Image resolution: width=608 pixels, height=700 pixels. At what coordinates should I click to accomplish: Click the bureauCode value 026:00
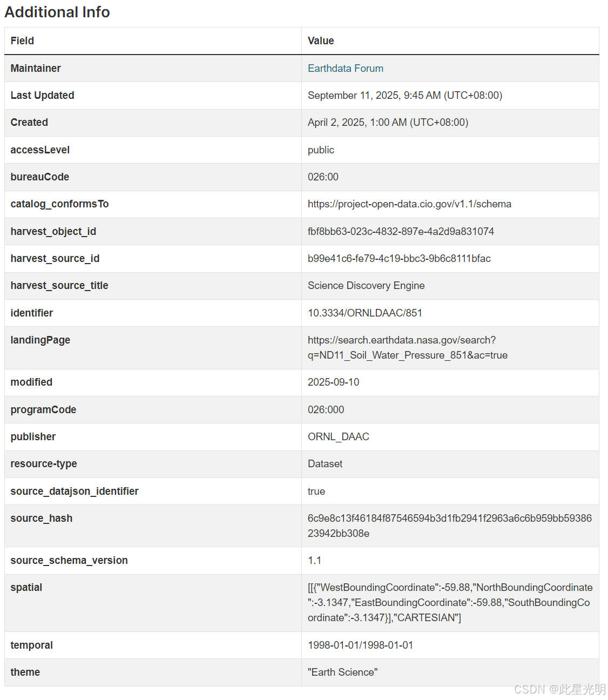click(x=323, y=177)
